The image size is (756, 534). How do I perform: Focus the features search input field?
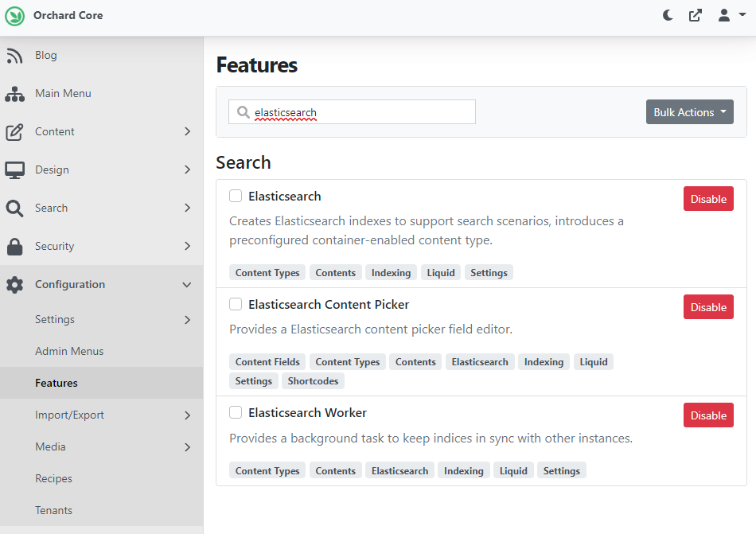coord(352,111)
